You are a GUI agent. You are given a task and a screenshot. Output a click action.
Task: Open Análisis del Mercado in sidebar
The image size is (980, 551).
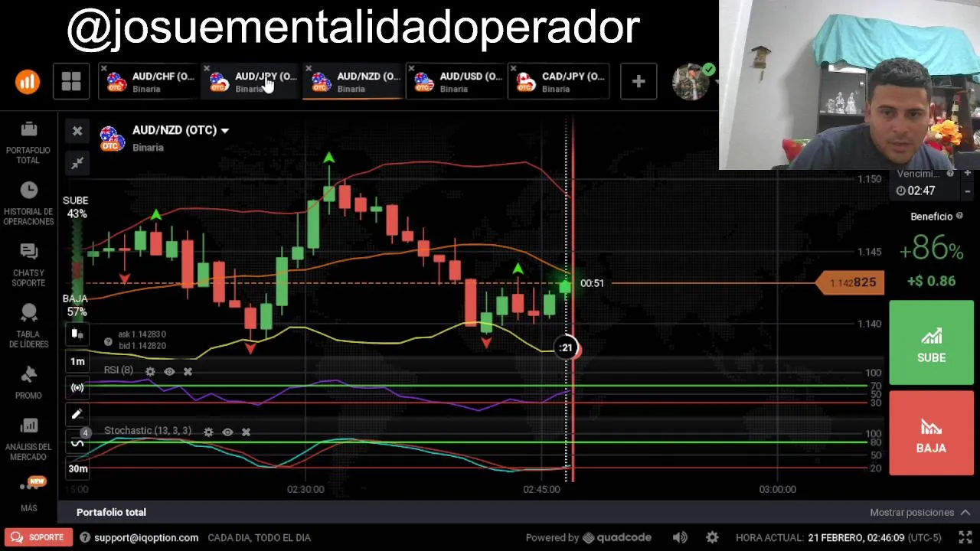pyautogui.click(x=28, y=439)
